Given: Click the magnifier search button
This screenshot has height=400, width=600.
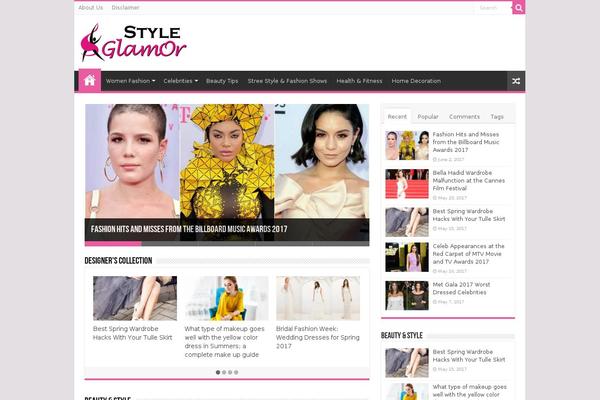Looking at the screenshot, I should (x=518, y=8).
